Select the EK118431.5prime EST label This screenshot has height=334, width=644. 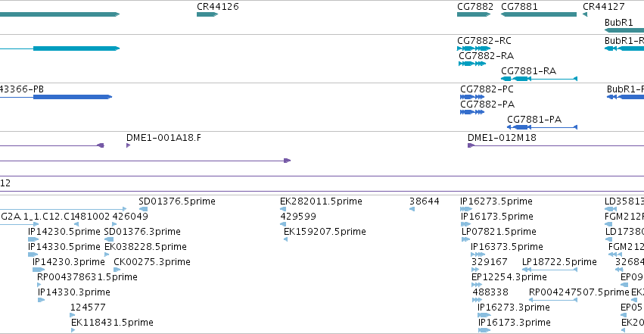point(112,323)
